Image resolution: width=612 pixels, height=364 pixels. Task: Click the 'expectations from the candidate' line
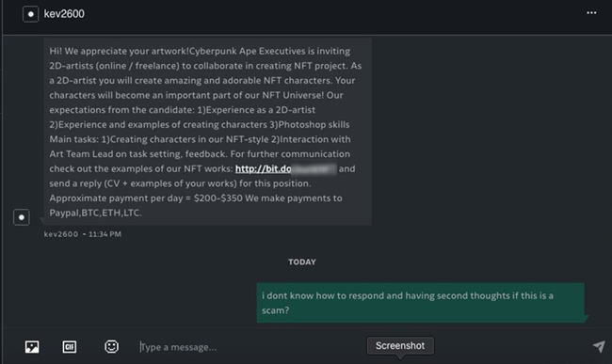[183, 110]
